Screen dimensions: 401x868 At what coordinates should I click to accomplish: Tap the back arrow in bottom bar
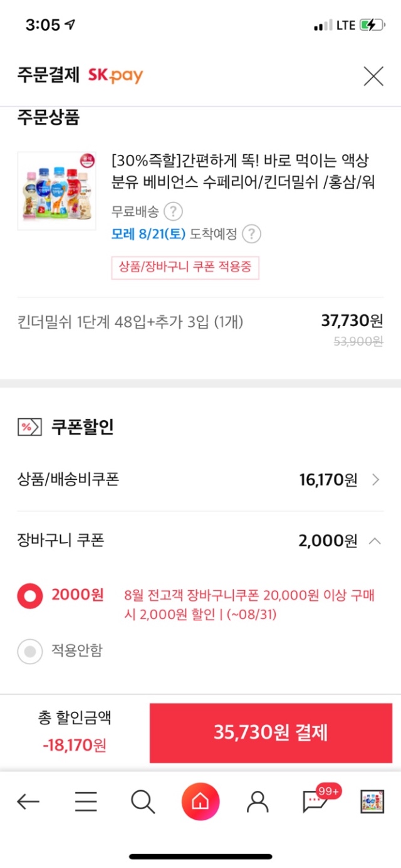point(28,801)
